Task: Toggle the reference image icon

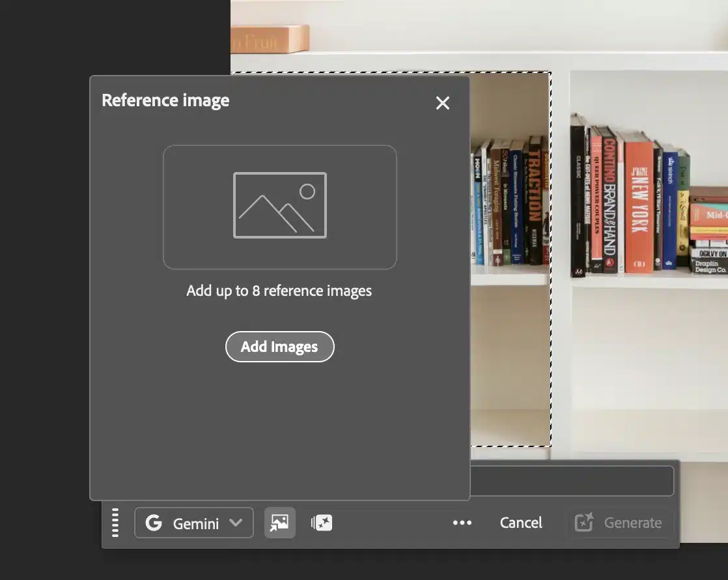Action: (279, 523)
